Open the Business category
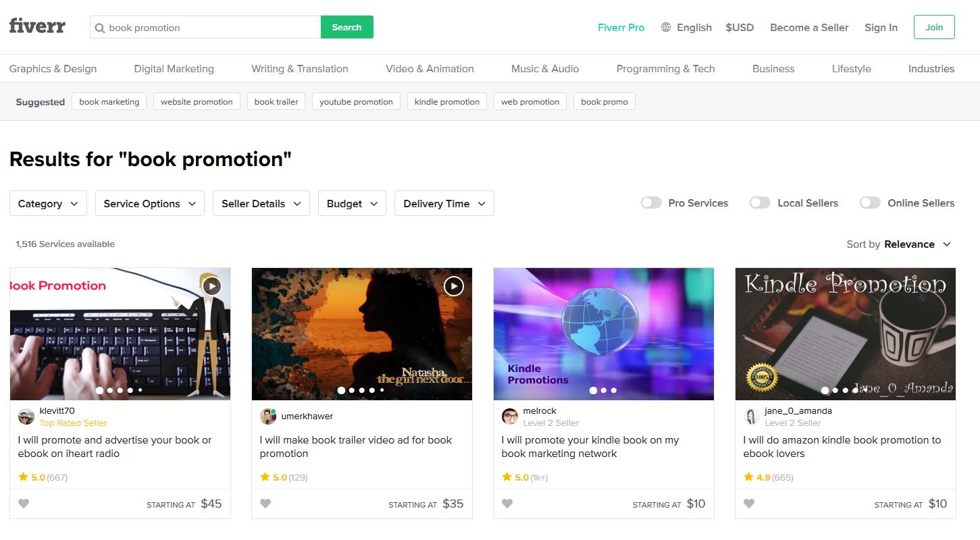This screenshot has width=980, height=540. click(x=773, y=69)
